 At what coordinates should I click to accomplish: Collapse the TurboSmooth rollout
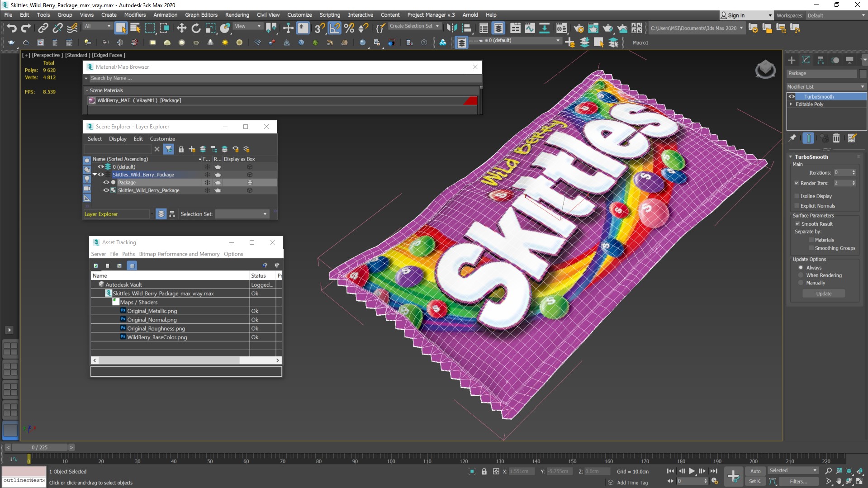click(x=791, y=157)
